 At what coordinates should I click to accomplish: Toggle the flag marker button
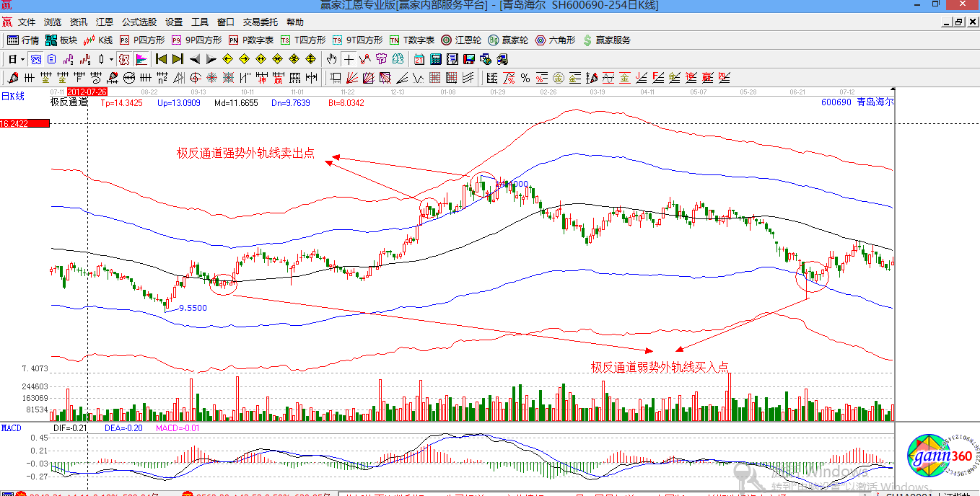pyautogui.click(x=141, y=59)
